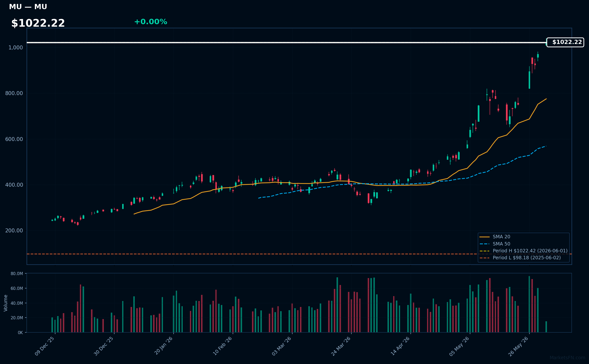This screenshot has height=364, width=589.
Task: Click the +0.00% change indicator
Action: (151, 22)
